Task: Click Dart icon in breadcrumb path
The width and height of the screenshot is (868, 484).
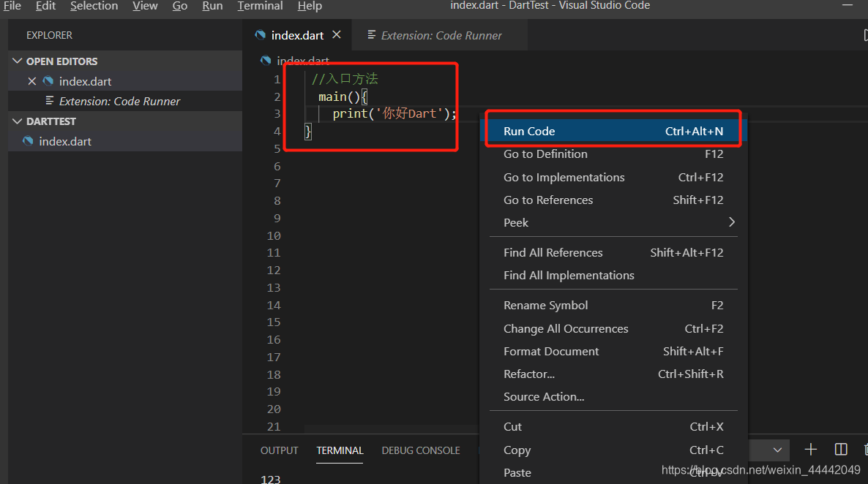Action: (266, 60)
